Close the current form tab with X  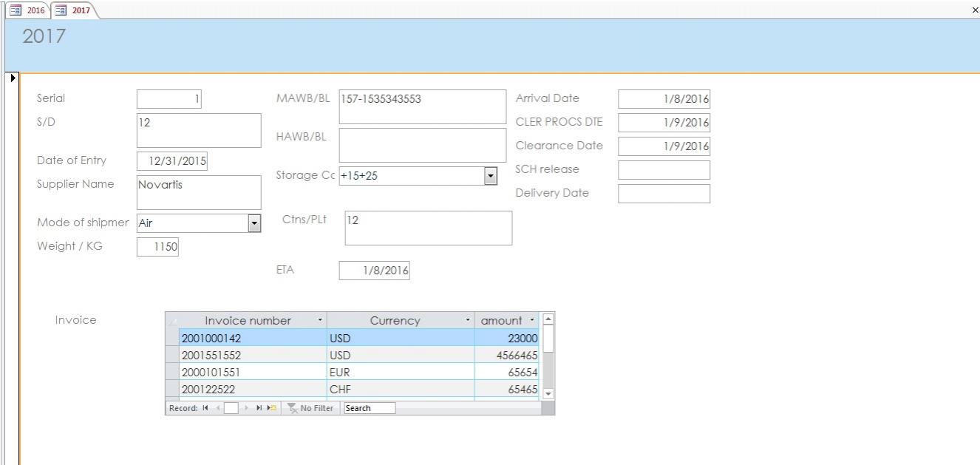click(975, 10)
